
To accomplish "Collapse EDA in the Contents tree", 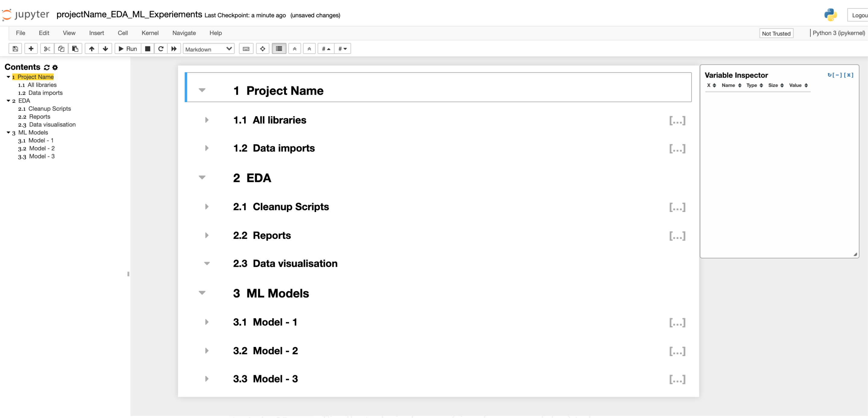I will click(x=8, y=101).
